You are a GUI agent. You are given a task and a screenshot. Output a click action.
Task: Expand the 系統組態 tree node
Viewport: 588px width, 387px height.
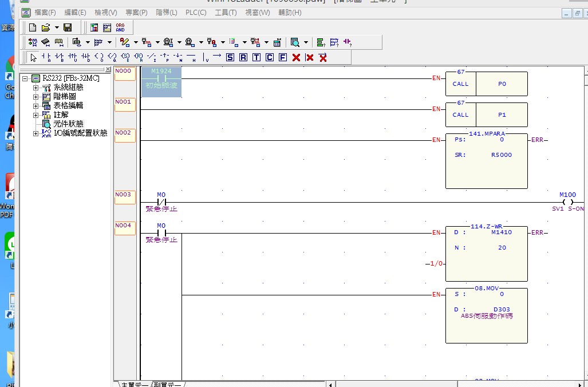(36, 88)
